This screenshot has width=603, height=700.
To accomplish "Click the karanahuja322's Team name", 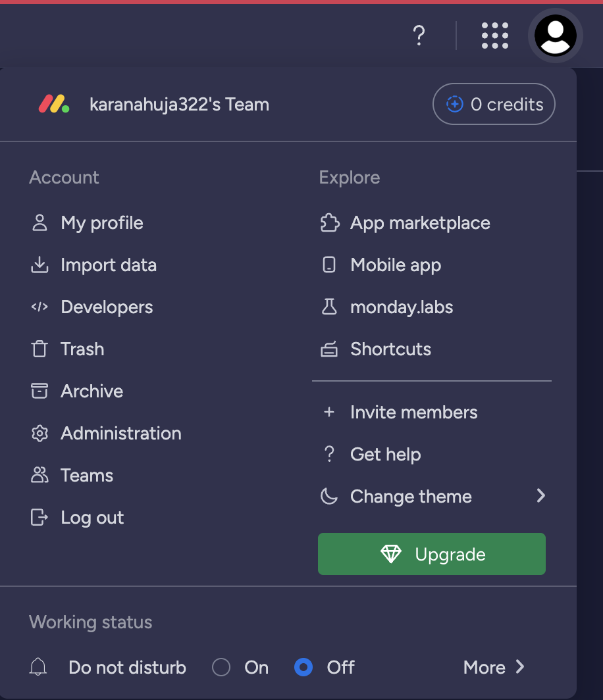I will point(179,105).
